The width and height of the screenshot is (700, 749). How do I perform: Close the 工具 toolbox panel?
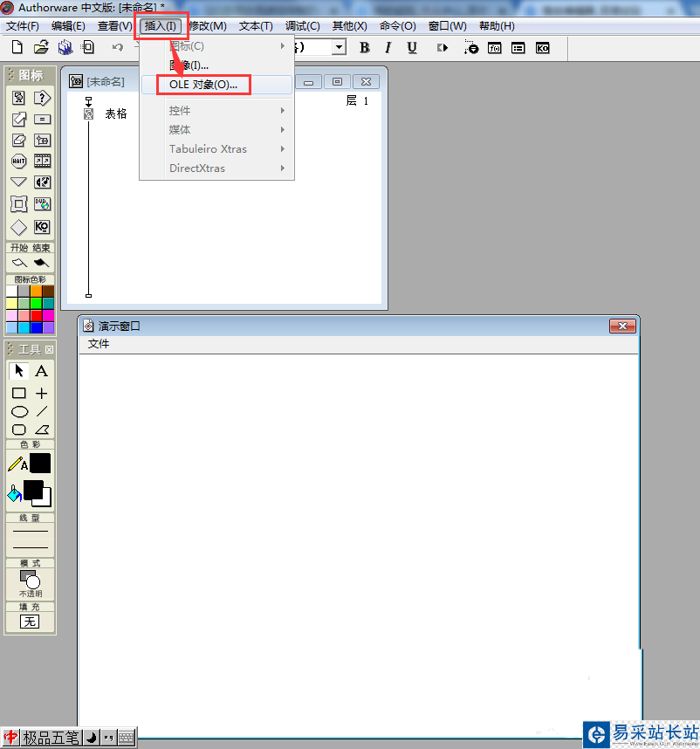point(49,350)
